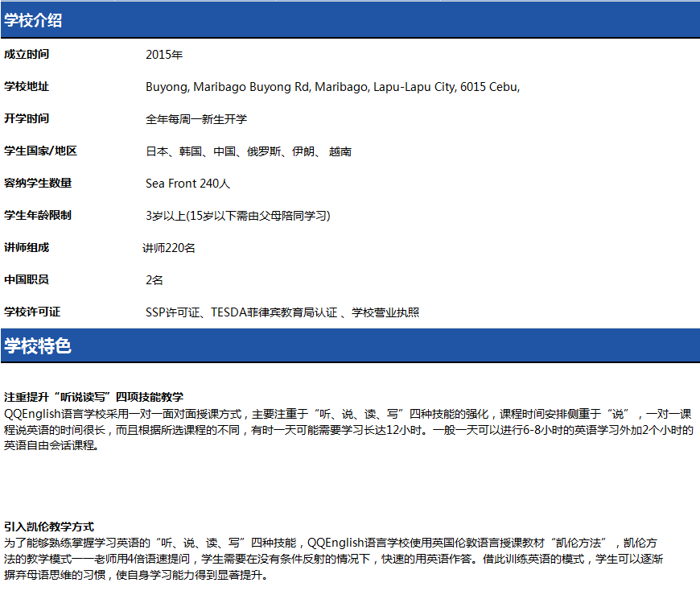Click the Sea Front 240人 value

tap(188, 184)
